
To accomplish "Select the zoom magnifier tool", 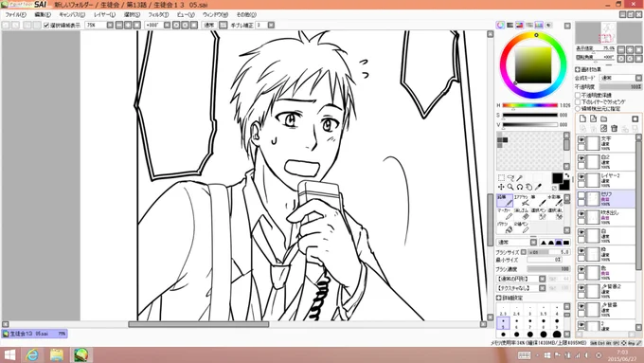I will pos(510,187).
